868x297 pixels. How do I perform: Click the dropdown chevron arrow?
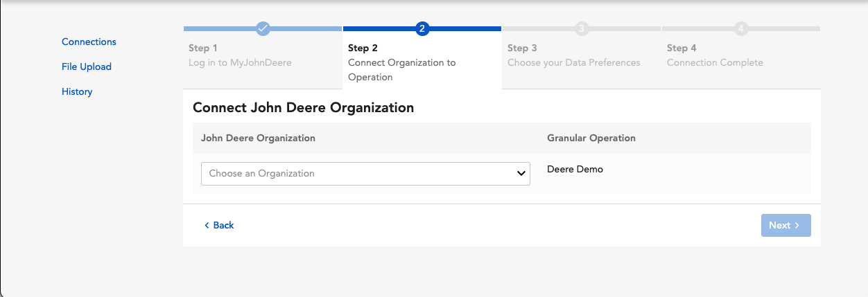(521, 174)
